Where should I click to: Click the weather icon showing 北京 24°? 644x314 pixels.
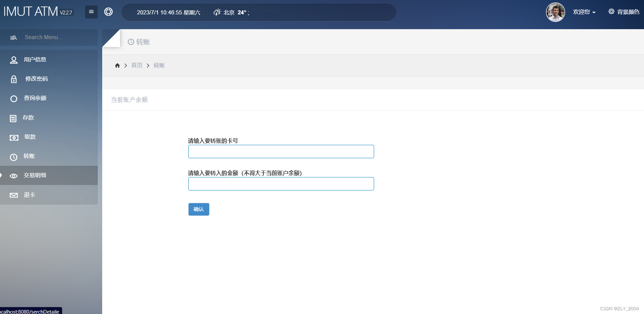tap(217, 12)
